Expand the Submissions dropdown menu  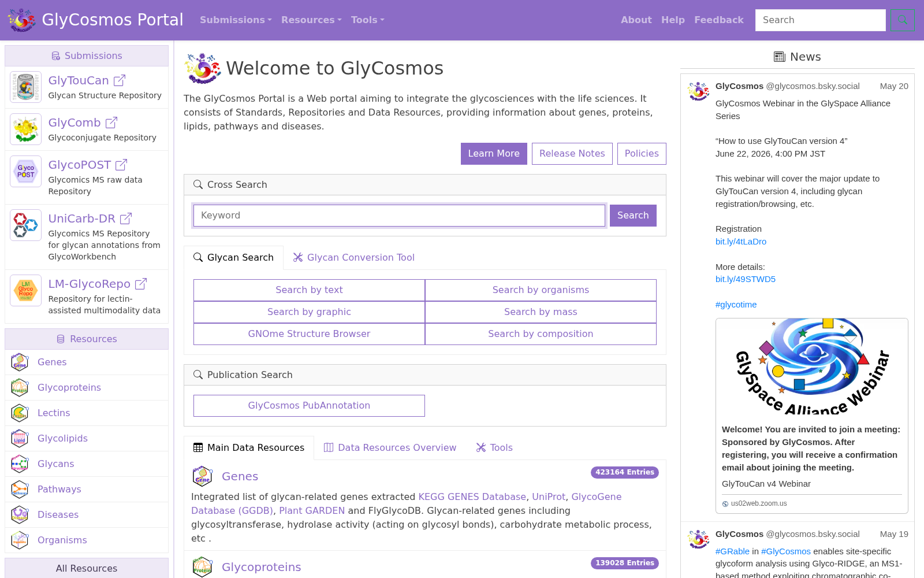[236, 20]
